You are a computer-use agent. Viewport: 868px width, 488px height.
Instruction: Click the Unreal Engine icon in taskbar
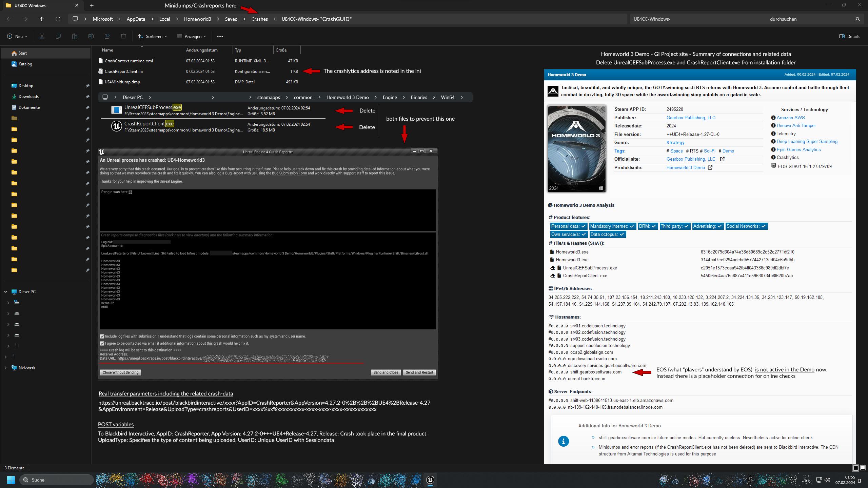430,480
